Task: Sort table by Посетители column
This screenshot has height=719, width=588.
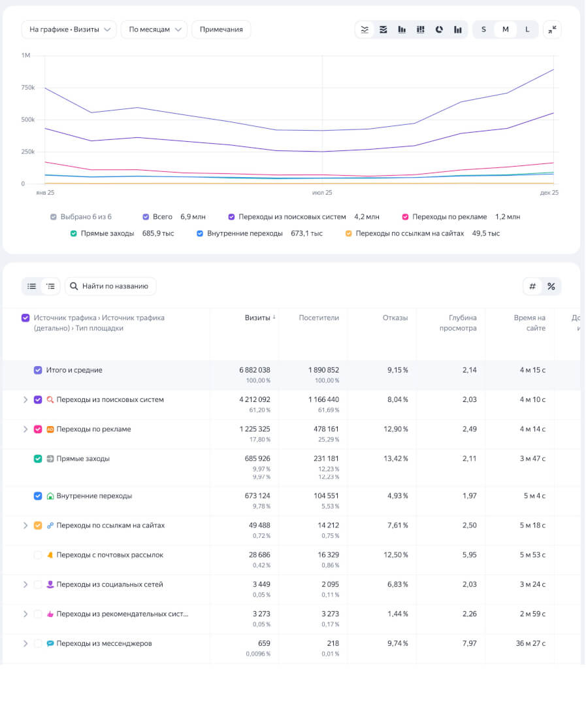Action: [319, 318]
